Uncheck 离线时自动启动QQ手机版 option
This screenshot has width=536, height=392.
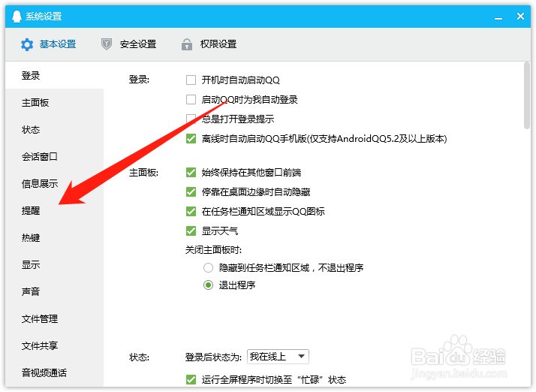[x=191, y=138]
